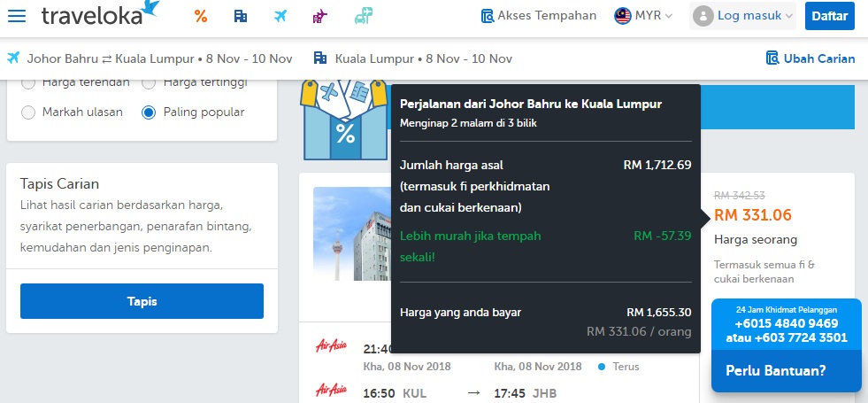
Task: Open the hamburger menu
Action: click(x=17, y=16)
